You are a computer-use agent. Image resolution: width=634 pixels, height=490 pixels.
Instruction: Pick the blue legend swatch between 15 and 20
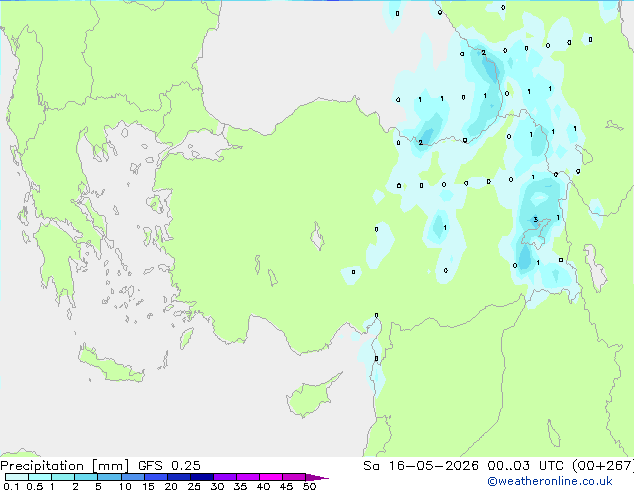coord(155,477)
